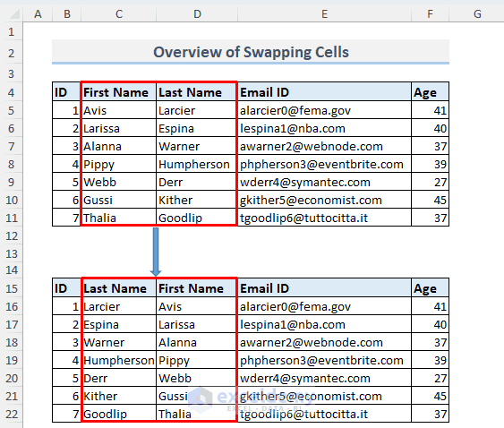Screen dimensions: 504x428
Task: Select cell 'Goodlip' in row 22
Action: (x=118, y=414)
